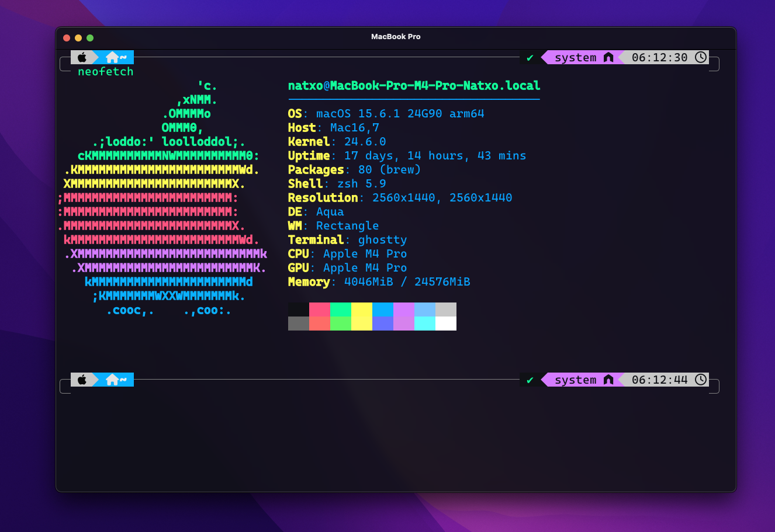775x532 pixels.
Task: Click the yellow color block in the top palette row
Action: 362,310
